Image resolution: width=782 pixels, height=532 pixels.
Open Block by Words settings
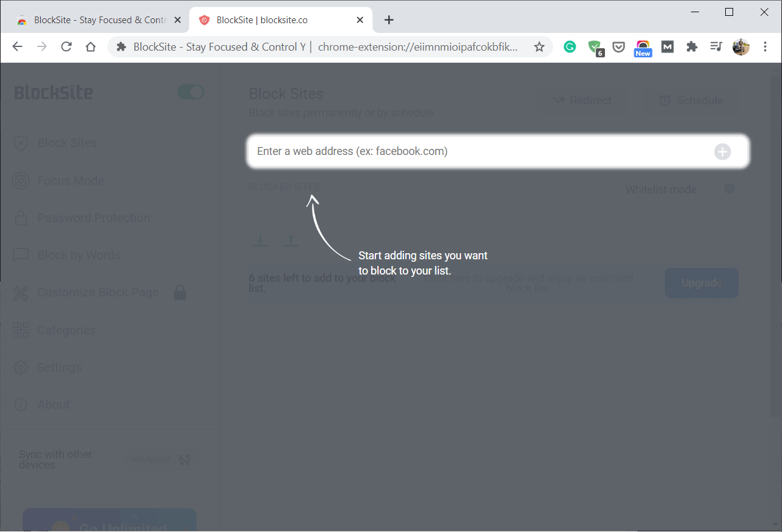[79, 255]
